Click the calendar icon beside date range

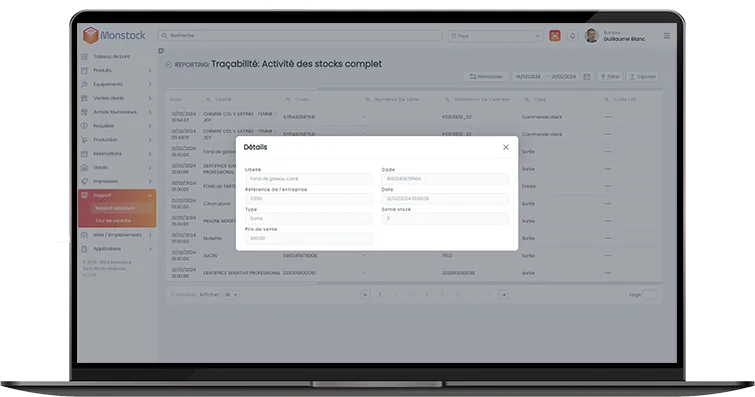coord(586,77)
